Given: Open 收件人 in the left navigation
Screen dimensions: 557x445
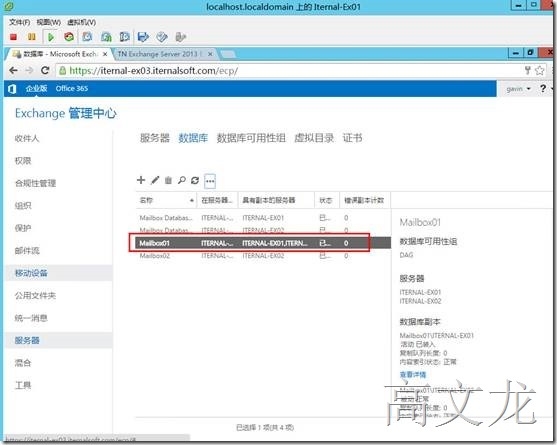Looking at the screenshot, I should pos(27,139).
